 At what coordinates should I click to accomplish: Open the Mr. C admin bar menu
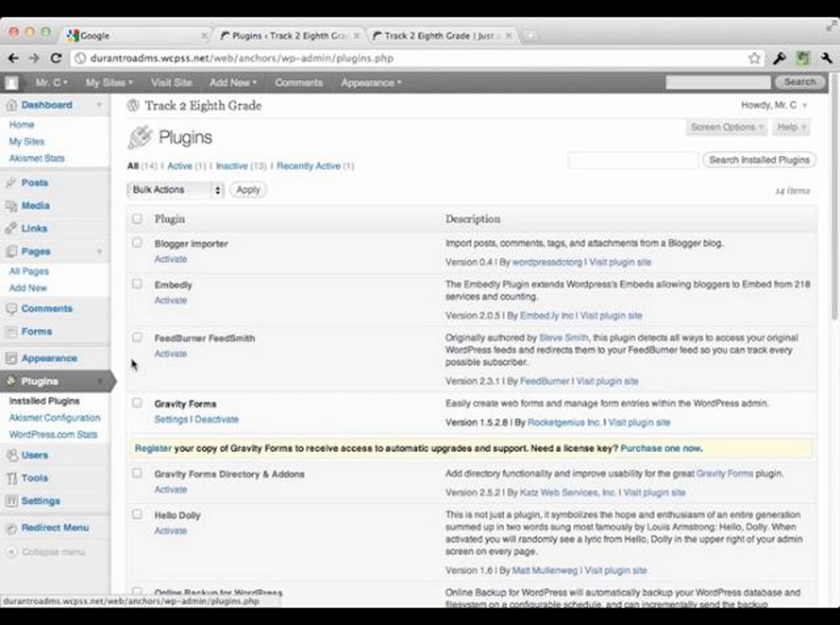pos(51,83)
